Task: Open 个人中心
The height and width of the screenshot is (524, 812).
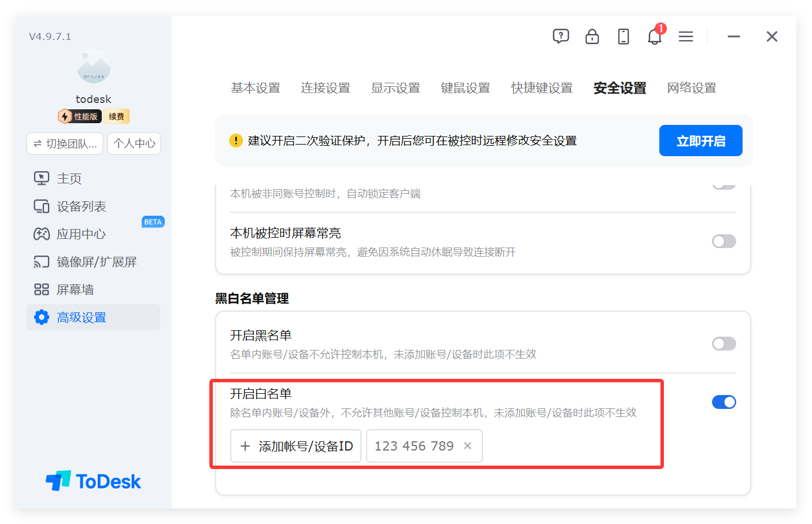Action: (134, 143)
